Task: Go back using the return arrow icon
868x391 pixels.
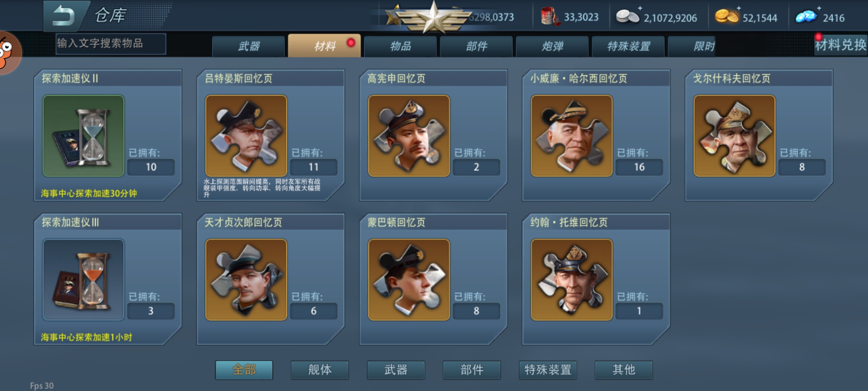Action: tap(63, 16)
